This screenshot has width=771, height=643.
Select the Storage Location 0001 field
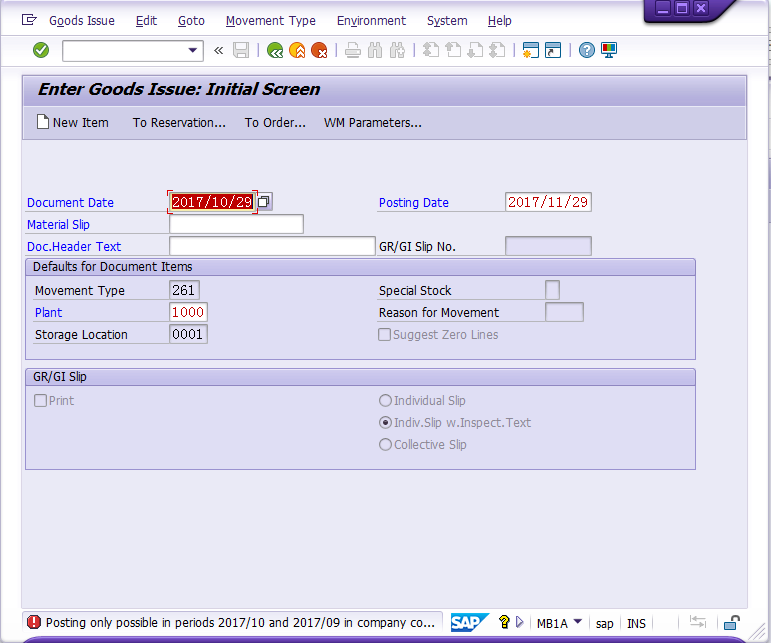[x=188, y=334]
